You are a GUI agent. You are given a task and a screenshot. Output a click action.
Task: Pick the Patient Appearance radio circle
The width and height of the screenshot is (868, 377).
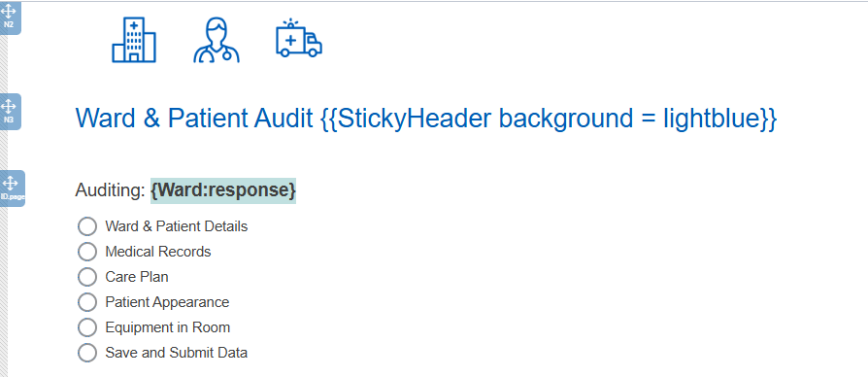click(x=87, y=302)
